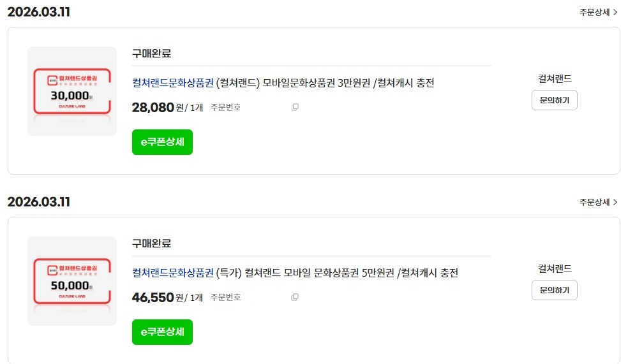The image size is (621, 364).
Task: Open the 모바일 문화상품권 5만원권 product title
Action: pos(337,273)
